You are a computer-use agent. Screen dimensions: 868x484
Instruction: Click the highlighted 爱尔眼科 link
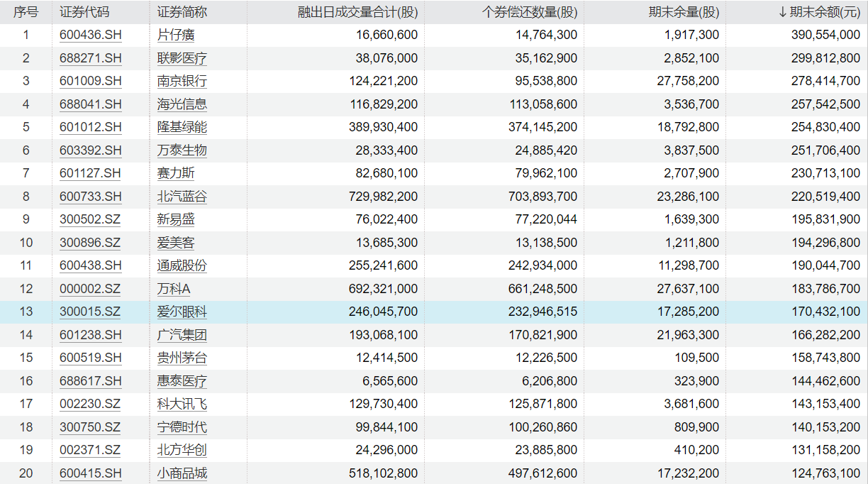(182, 312)
